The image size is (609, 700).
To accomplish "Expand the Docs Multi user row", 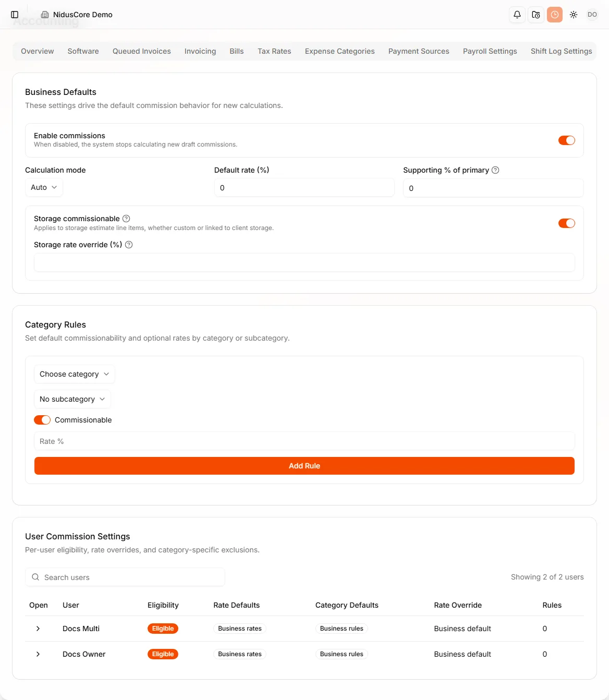I will (x=38, y=629).
